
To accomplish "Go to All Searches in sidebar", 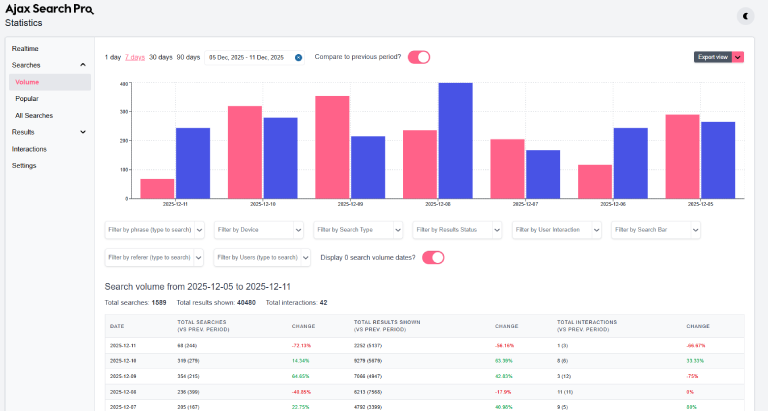I will point(34,115).
